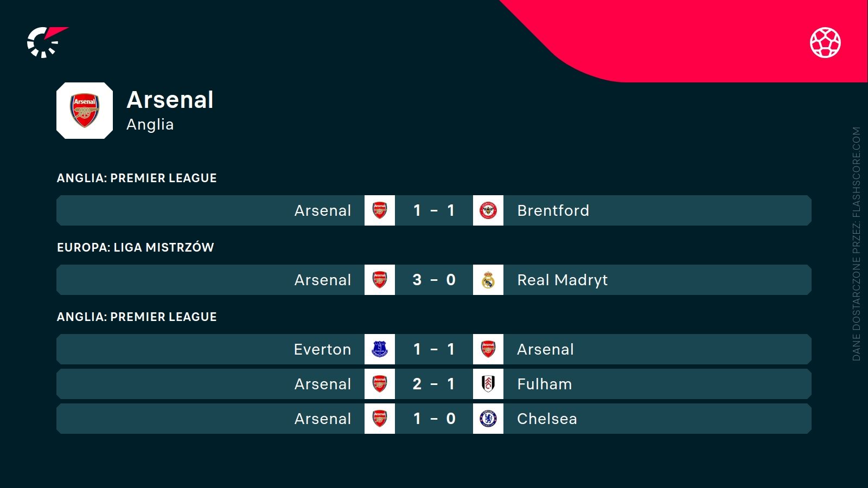Click the Everton club badge

point(380,349)
